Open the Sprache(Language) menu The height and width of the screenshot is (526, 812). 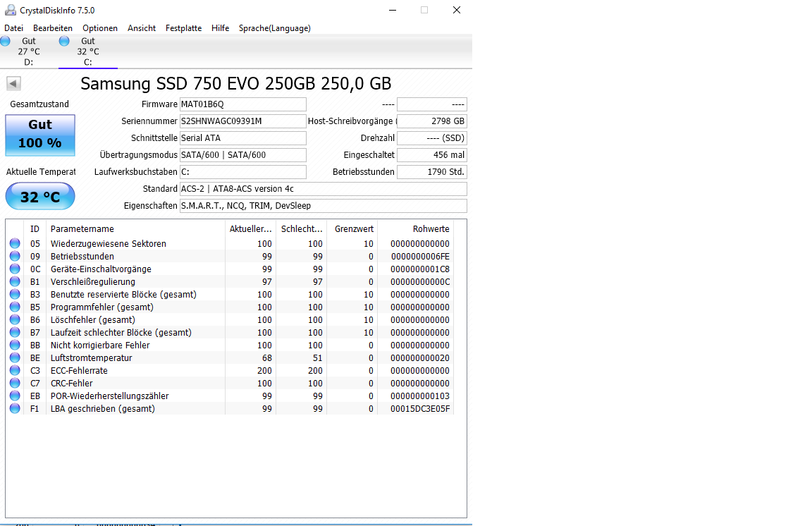[274, 28]
